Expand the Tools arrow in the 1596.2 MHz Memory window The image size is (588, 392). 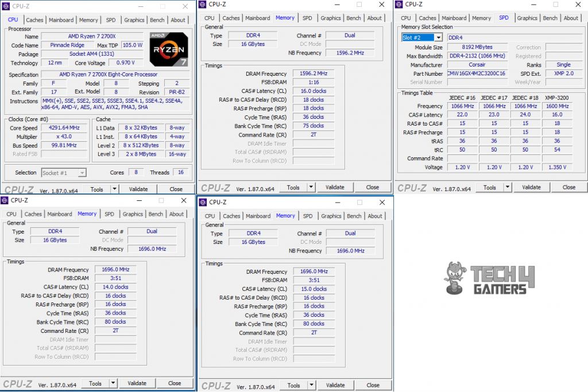[x=311, y=187]
